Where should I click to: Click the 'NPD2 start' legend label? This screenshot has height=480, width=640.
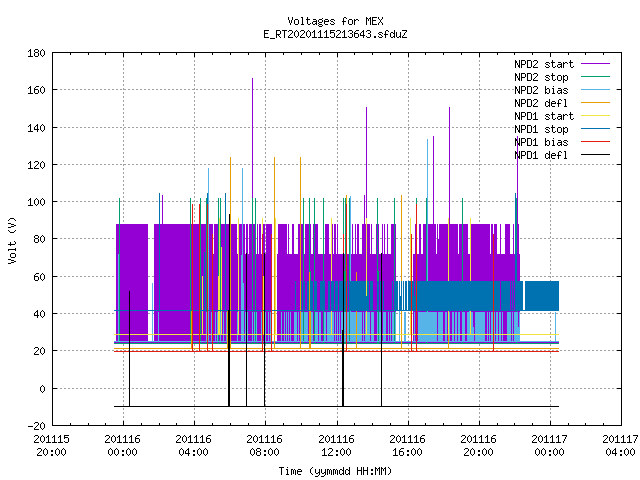(x=544, y=64)
